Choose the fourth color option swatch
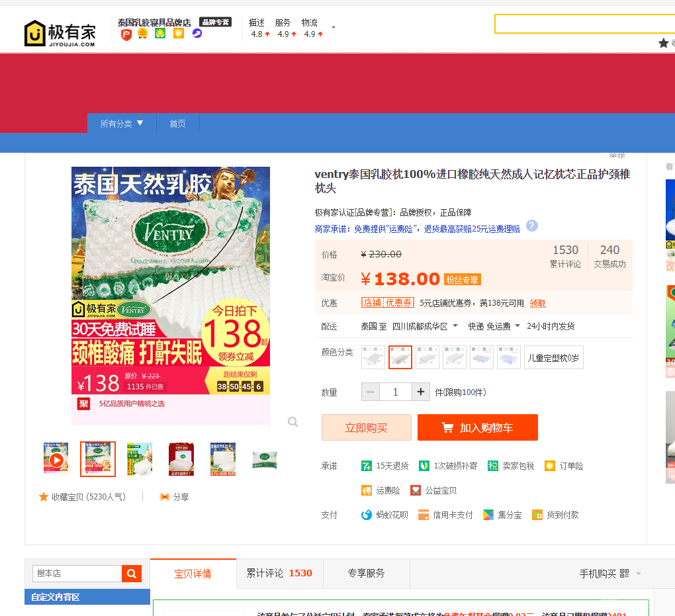The width and height of the screenshot is (675, 616). pyautogui.click(x=454, y=357)
